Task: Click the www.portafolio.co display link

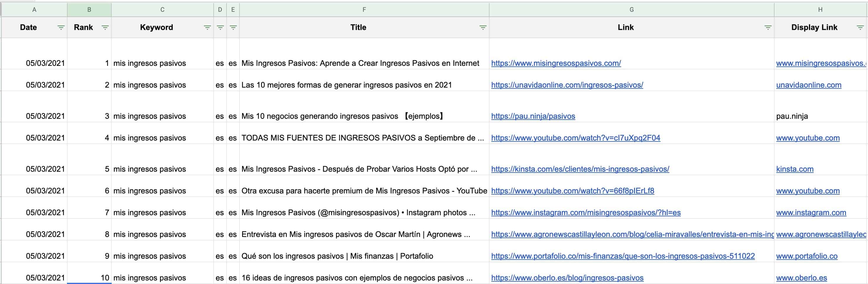Action: (x=807, y=256)
